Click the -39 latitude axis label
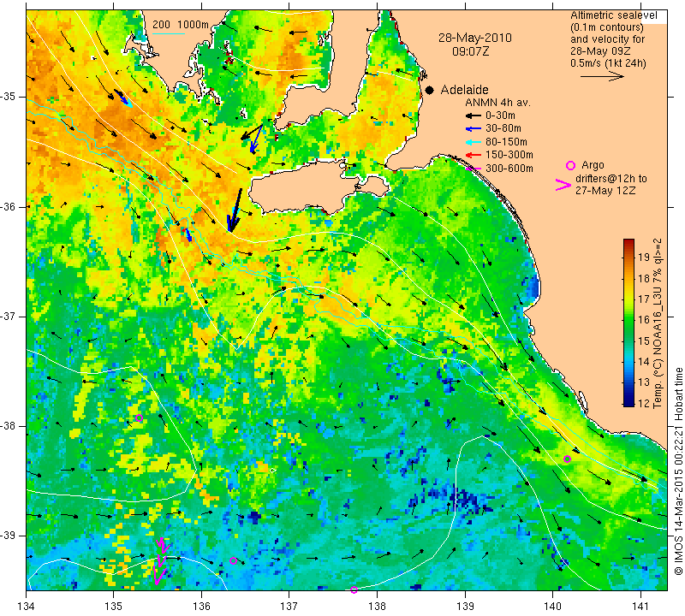685x616 pixels. [x=9, y=536]
